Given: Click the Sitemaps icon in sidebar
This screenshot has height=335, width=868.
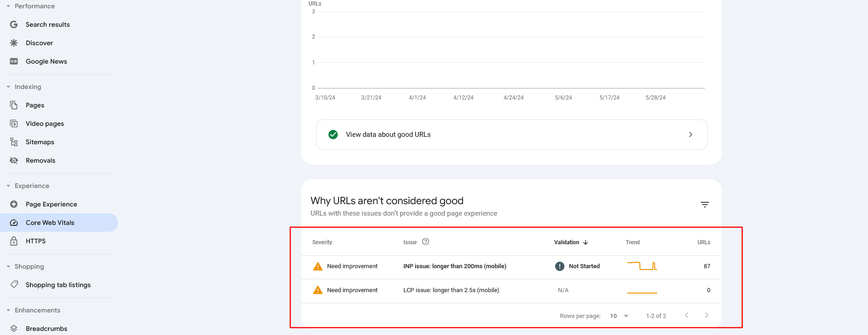Looking at the screenshot, I should point(14,142).
